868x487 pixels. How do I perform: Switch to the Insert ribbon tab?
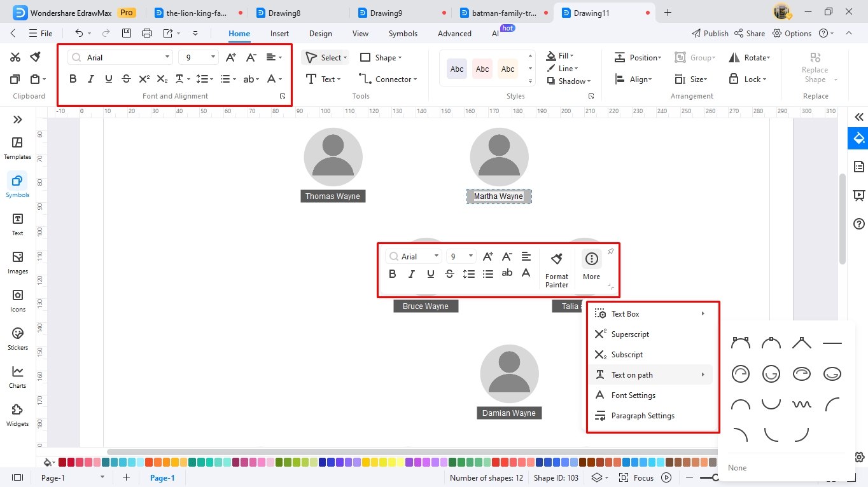tap(279, 34)
